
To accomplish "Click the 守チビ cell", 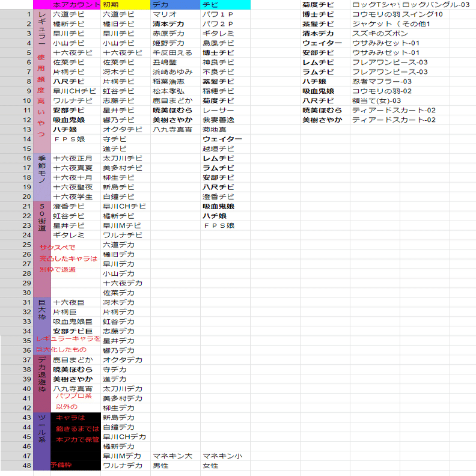I will click(126, 139).
